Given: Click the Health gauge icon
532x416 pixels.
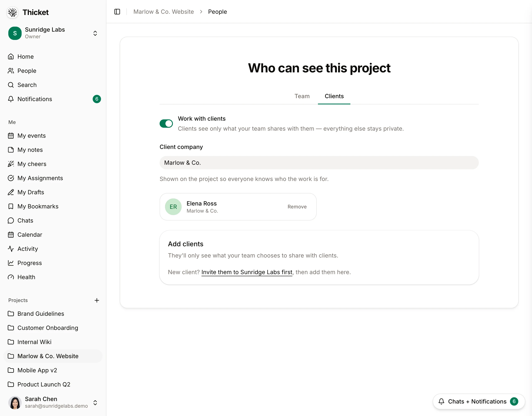Looking at the screenshot, I should tap(11, 277).
